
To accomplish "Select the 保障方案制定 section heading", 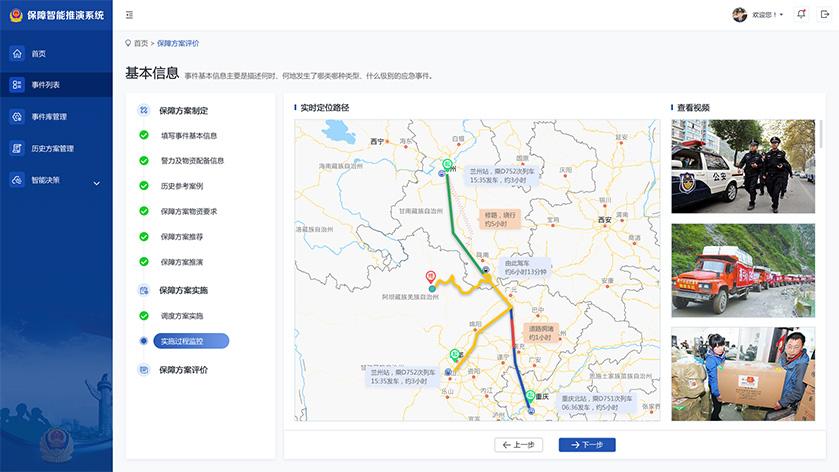I will [x=184, y=111].
